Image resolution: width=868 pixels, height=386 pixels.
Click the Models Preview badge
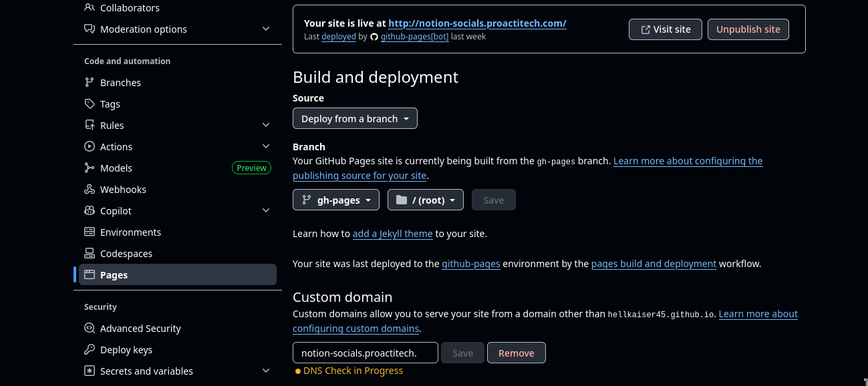[x=251, y=168]
